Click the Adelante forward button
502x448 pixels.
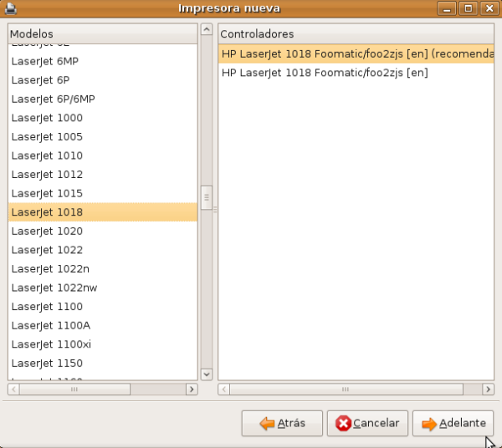453,424
